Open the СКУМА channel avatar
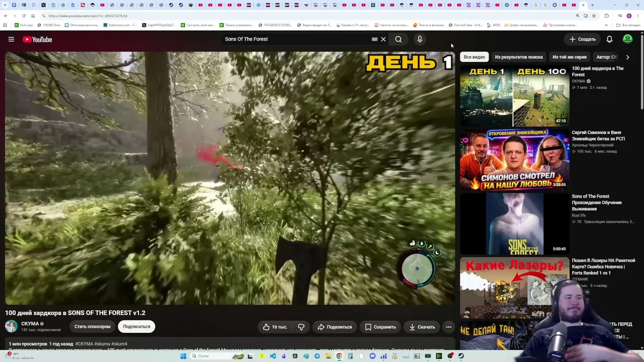 click(11, 326)
